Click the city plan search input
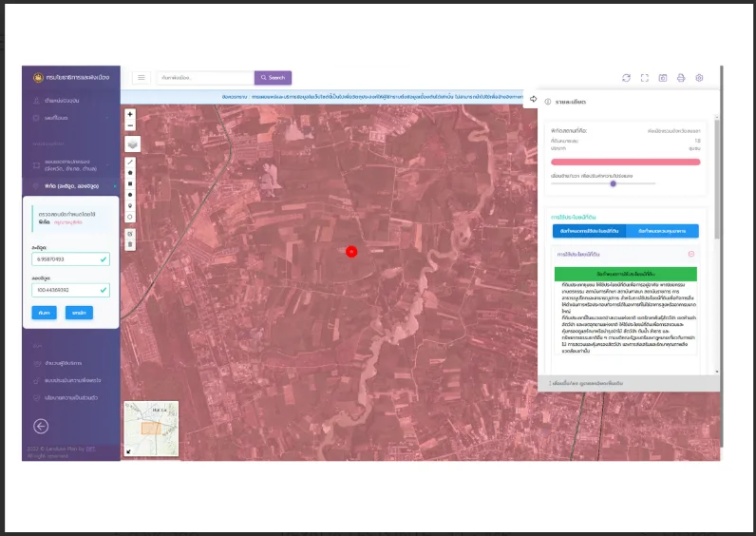This screenshot has width=756, height=536. pos(206,78)
